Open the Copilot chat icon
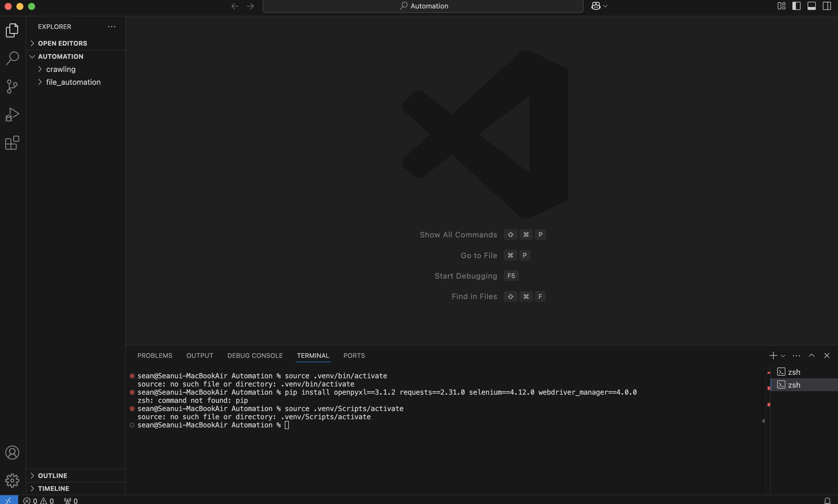 point(596,6)
